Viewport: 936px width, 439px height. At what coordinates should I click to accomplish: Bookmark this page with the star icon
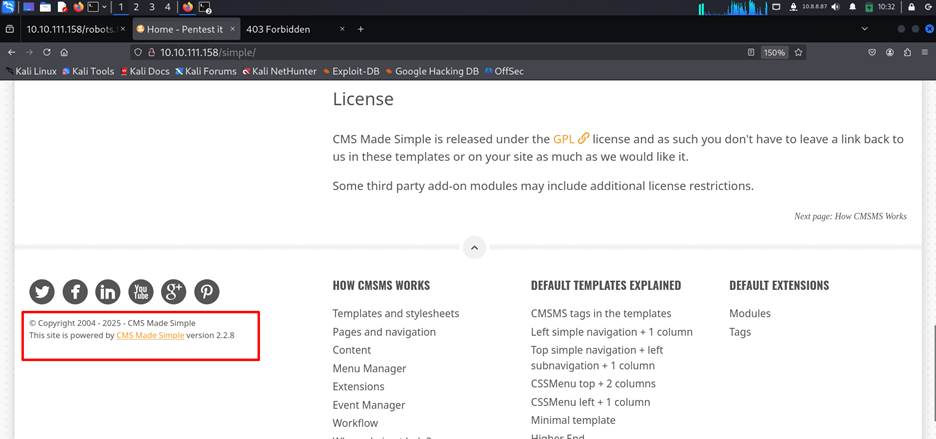pos(799,52)
